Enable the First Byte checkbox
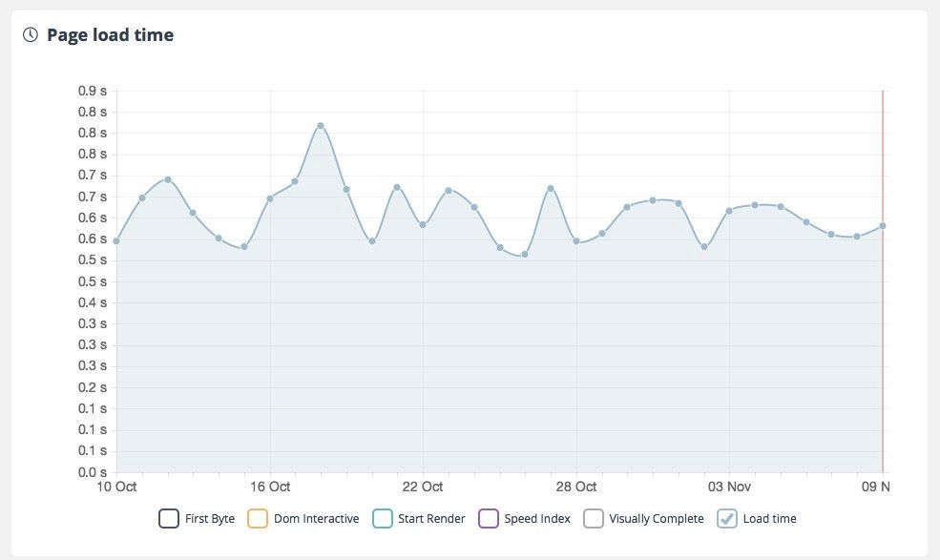The image size is (940, 560). point(169,519)
